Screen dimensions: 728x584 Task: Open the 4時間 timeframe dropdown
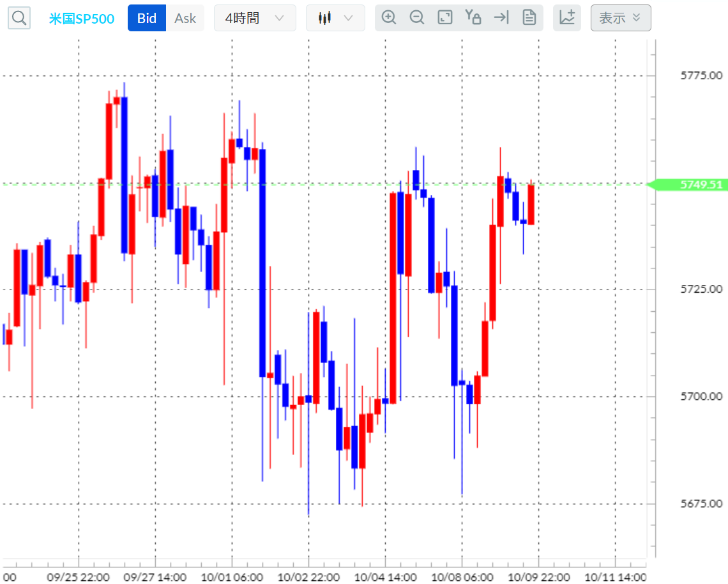255,18
